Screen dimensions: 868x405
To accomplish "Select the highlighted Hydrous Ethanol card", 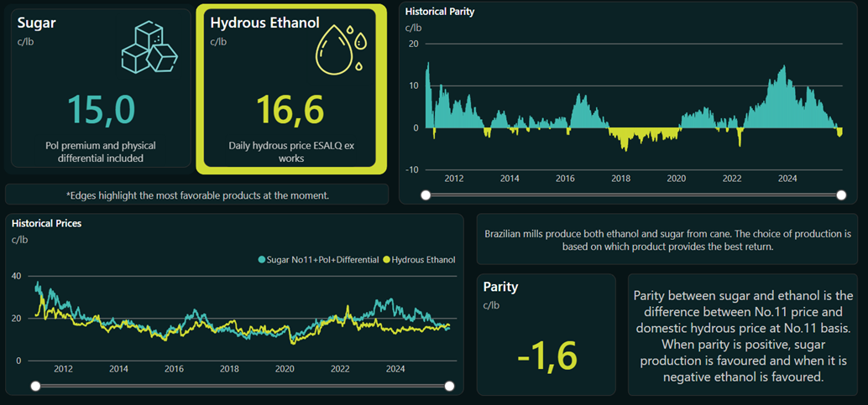I will click(291, 88).
